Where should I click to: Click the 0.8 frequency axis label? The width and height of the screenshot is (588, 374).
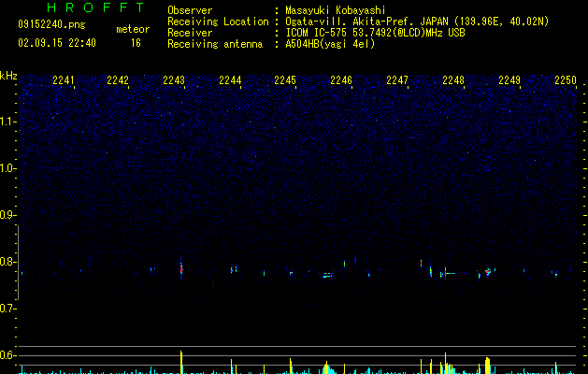point(7,262)
